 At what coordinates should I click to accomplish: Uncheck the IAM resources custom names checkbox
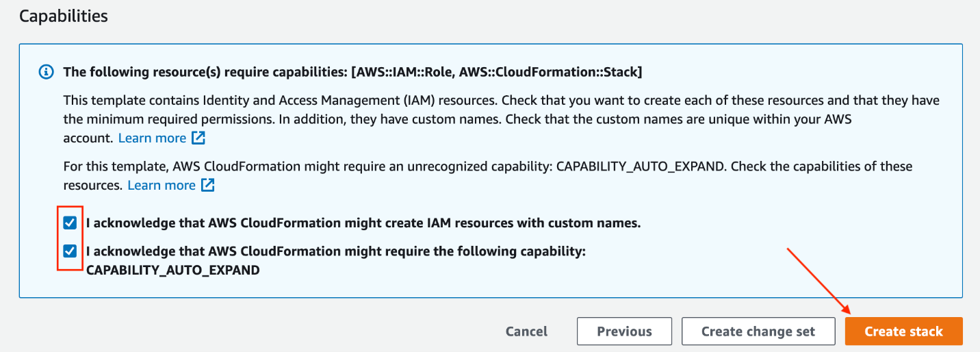point(70,223)
